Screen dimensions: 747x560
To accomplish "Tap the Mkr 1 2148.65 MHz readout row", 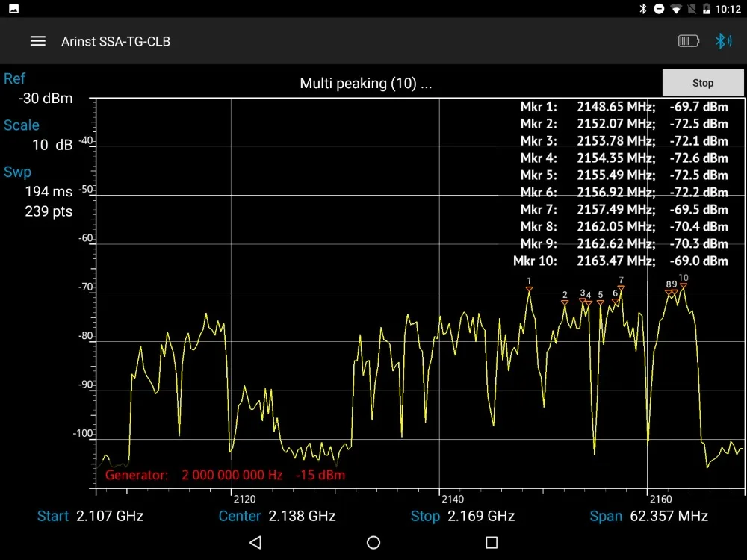I will [624, 107].
